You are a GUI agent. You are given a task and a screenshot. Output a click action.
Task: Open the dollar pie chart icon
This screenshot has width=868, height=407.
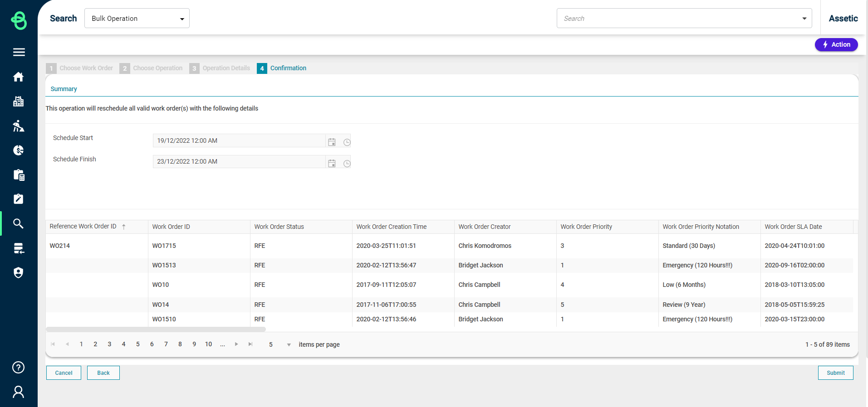(x=19, y=150)
